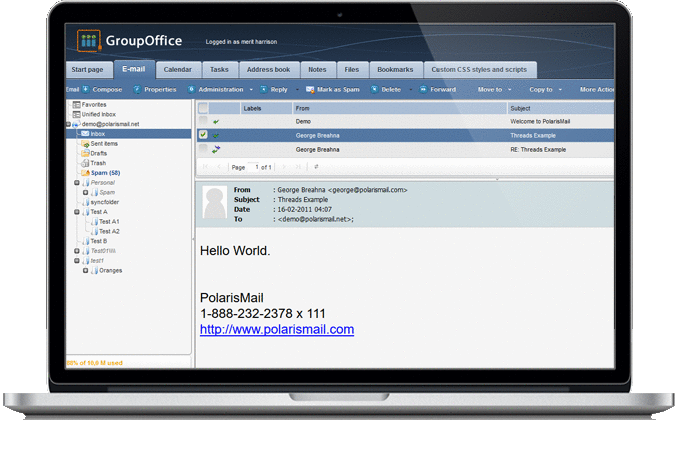Open the Welcome to PolarisMail message
Viewport: 679px width, 456px height.
point(540,122)
